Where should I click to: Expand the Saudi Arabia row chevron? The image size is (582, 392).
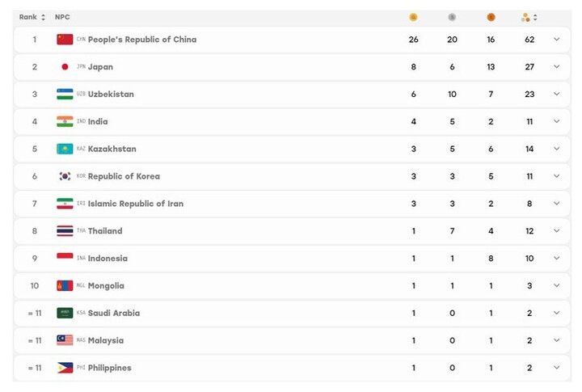556,313
